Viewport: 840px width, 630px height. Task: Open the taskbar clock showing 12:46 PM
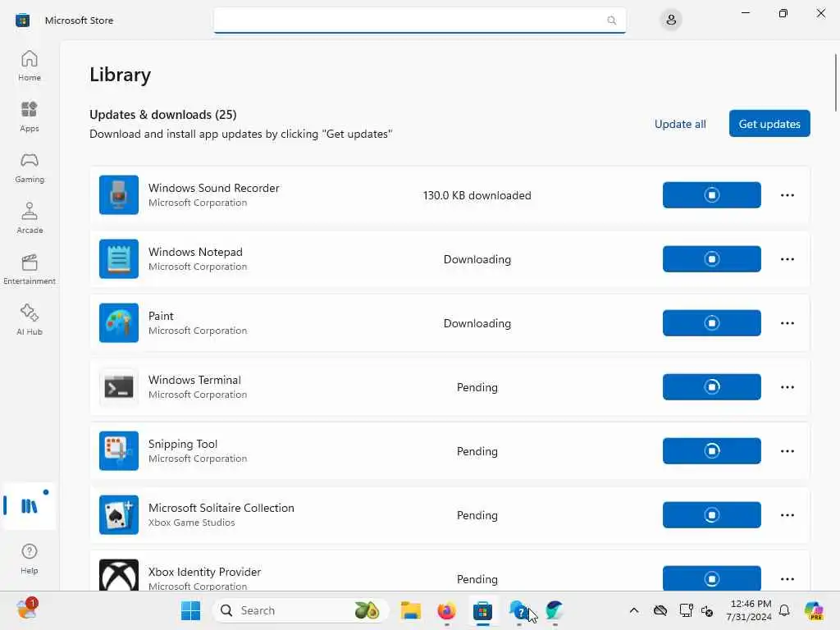[x=749, y=610]
